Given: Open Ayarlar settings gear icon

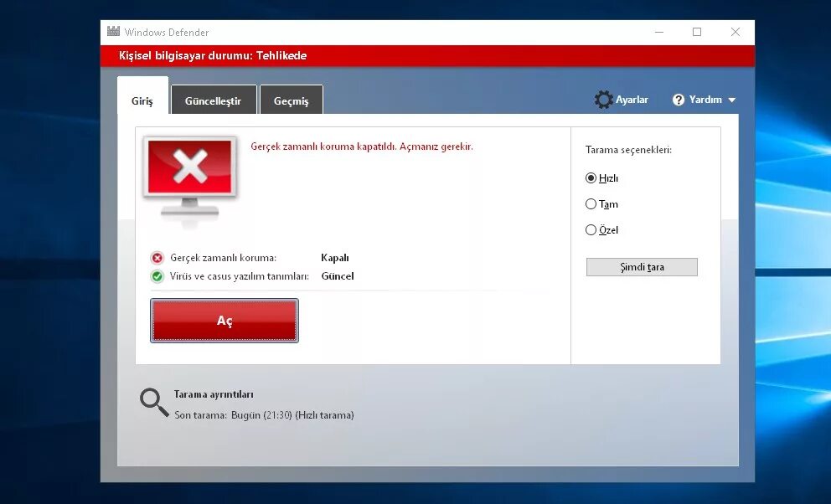Looking at the screenshot, I should click(x=604, y=100).
